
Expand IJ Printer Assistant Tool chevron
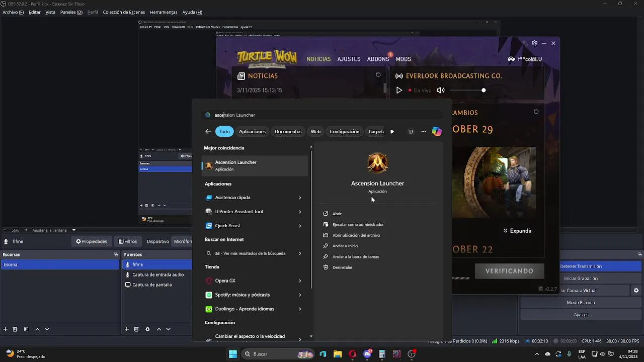pos(300,212)
